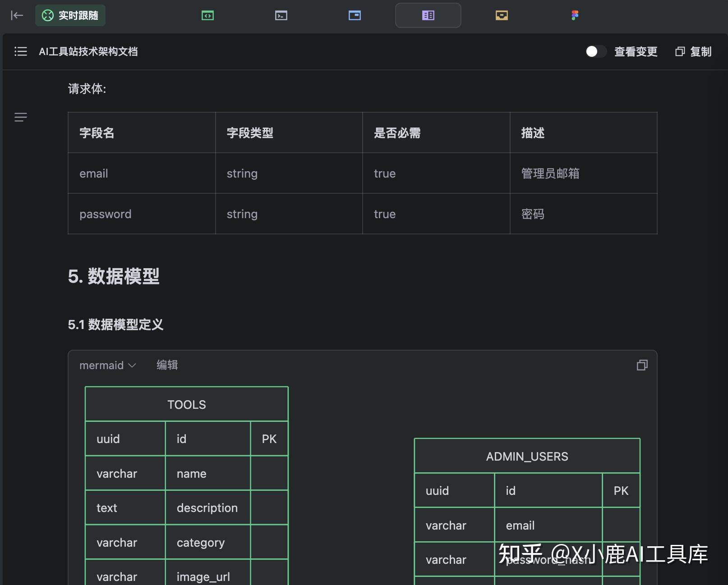Screen dimensions: 728x585
Task: Open the yellow archive panel icon
Action: (x=501, y=15)
